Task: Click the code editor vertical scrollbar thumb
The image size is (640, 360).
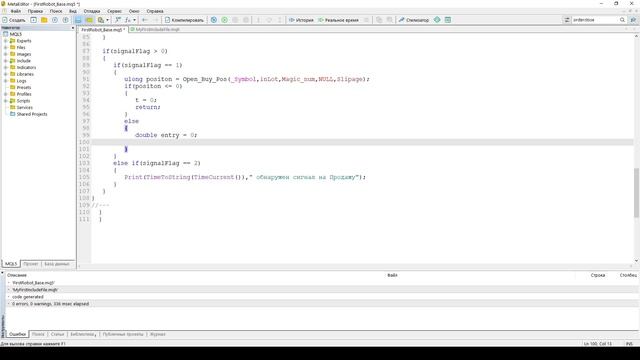Action: pyautogui.click(x=636, y=193)
